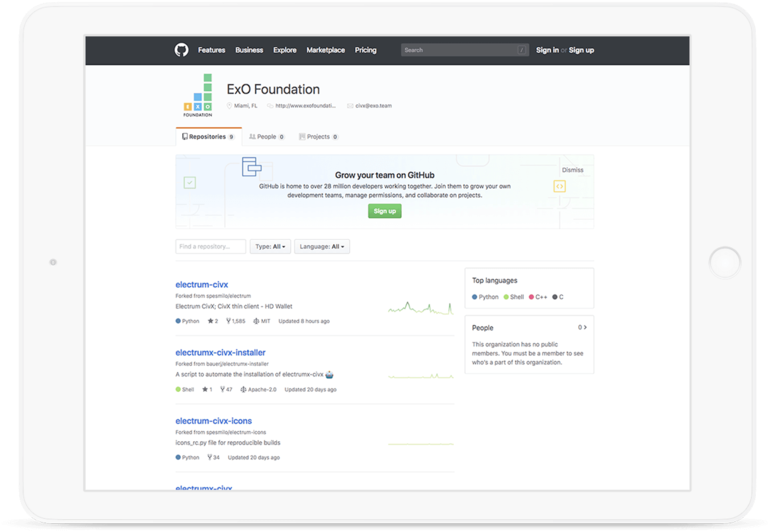Open Explore in the top navigation
This screenshot has height=531, width=768.
285,50
